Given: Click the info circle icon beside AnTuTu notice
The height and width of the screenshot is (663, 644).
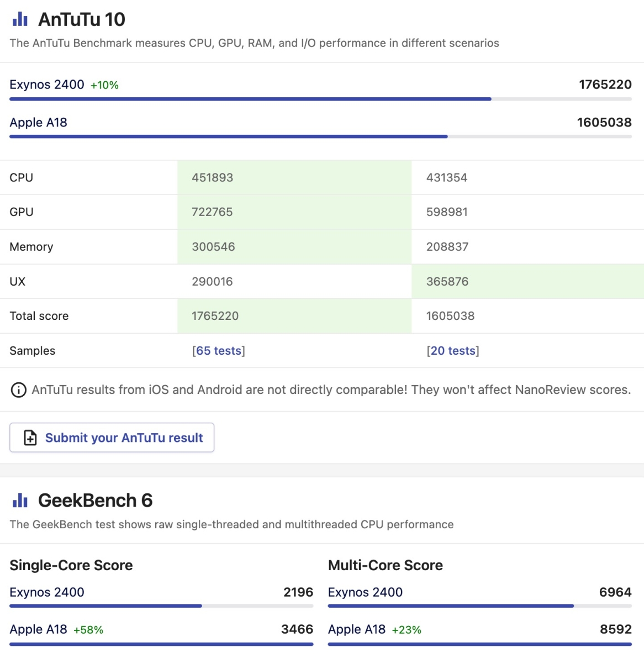Looking at the screenshot, I should coord(19,390).
